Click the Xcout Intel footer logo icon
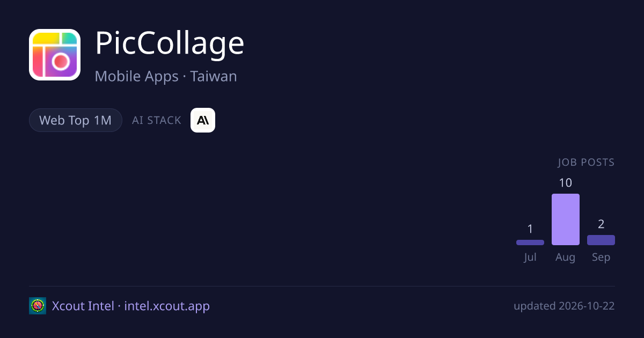The height and width of the screenshot is (338, 644). [38, 306]
